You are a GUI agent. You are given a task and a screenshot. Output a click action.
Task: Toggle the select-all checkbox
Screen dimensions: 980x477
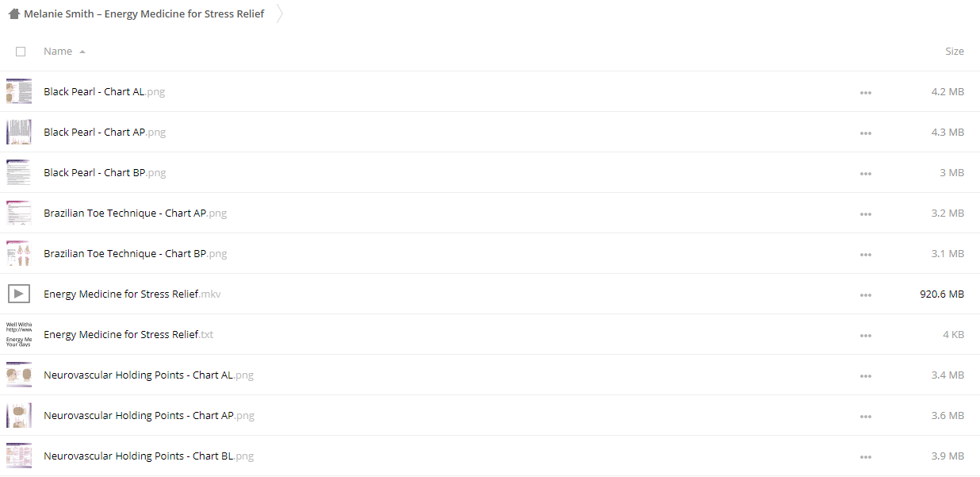point(21,52)
